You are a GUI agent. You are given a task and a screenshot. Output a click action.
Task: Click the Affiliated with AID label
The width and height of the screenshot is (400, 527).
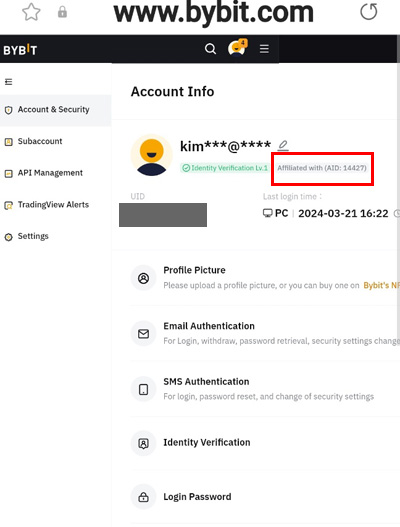322,168
